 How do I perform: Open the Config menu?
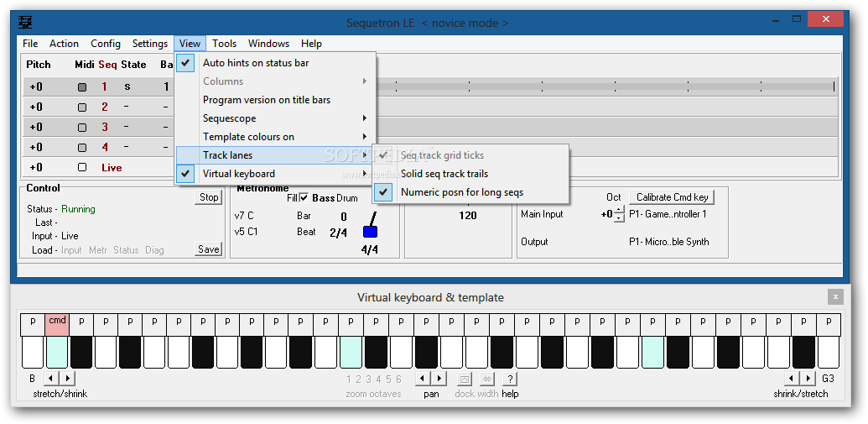click(x=105, y=43)
